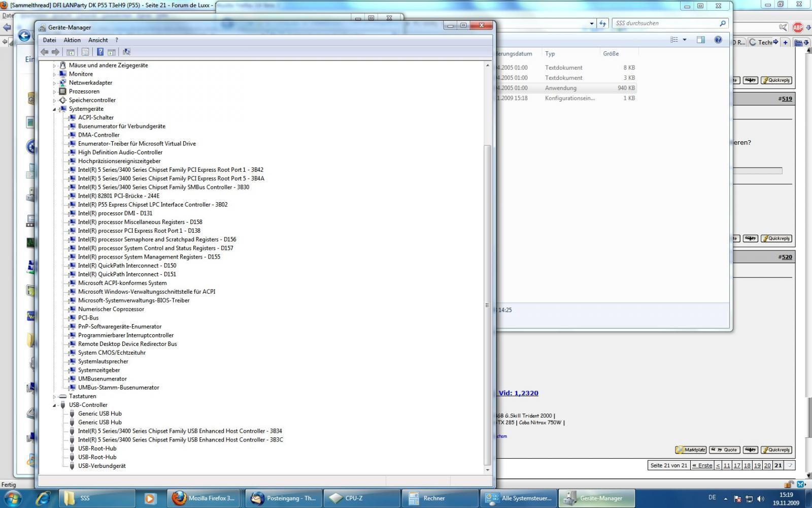
Task: Click the PCI-Bus device icon
Action: pos(72,318)
